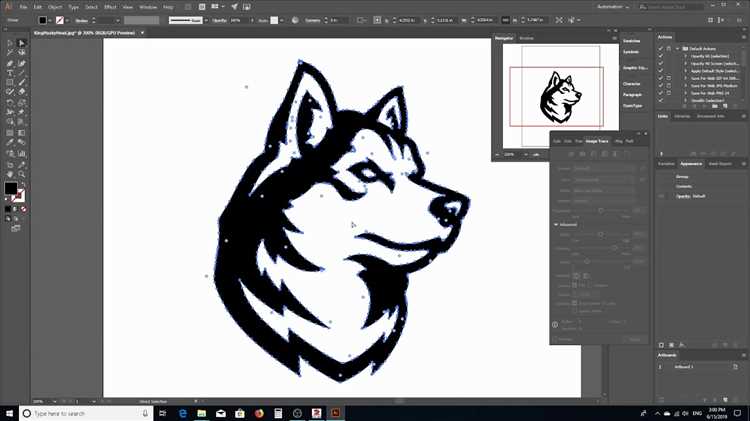Screen dimensions: 750x421
Task: Expand the Default Actions folder
Action: coord(678,48)
